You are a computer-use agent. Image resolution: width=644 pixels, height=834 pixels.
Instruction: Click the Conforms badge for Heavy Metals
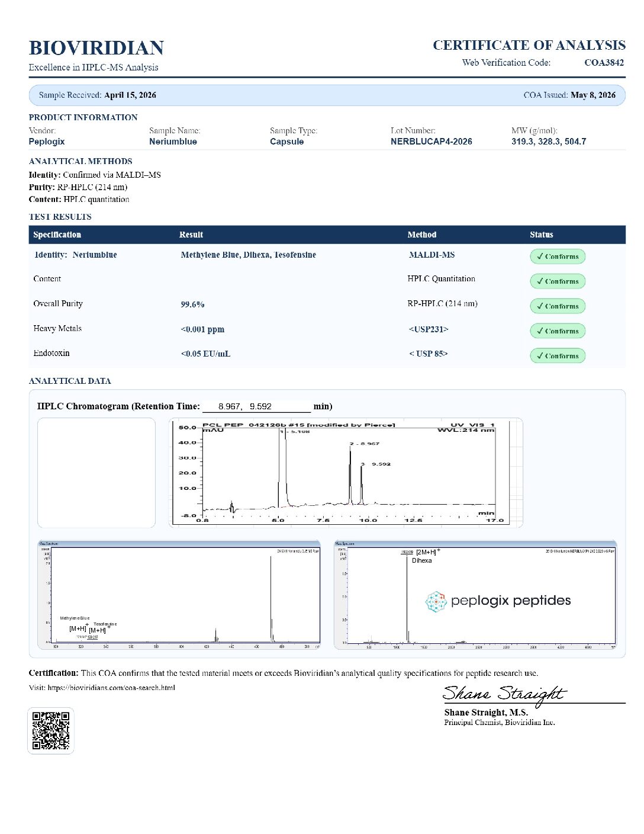coord(558,331)
